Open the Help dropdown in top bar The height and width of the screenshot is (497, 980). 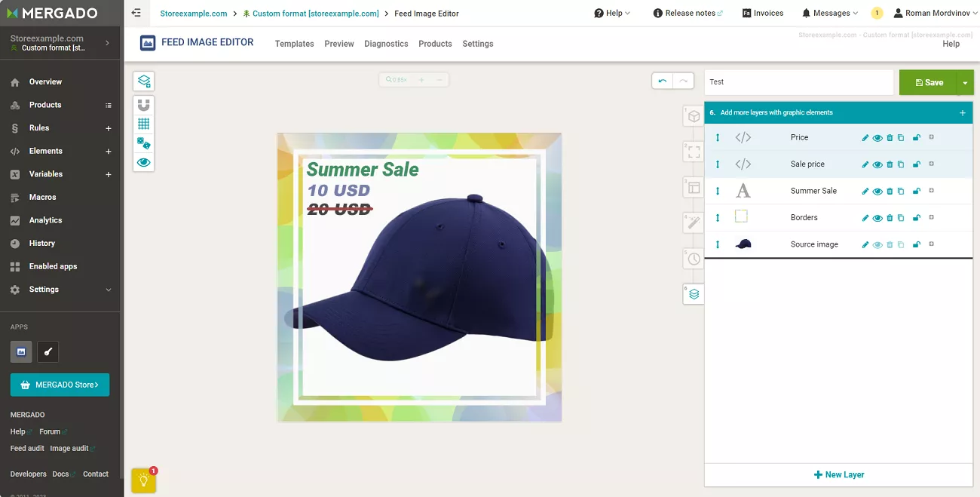(x=612, y=13)
